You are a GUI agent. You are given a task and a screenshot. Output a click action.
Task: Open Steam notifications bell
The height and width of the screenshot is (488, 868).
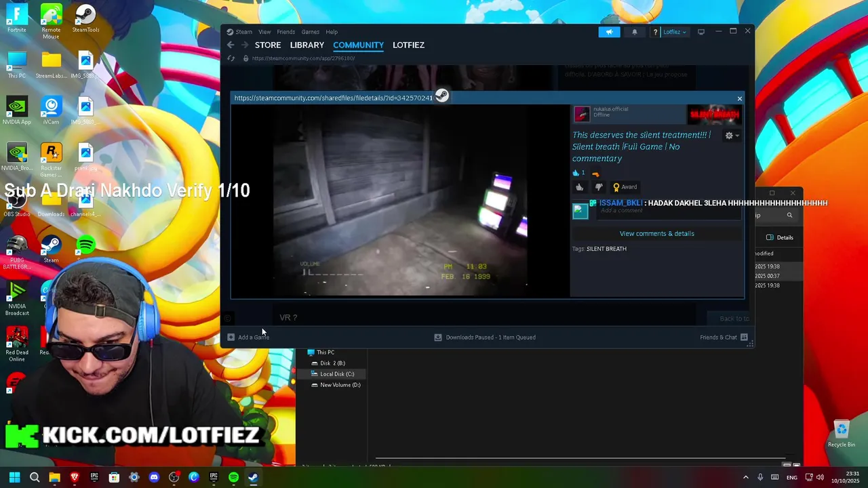tap(635, 32)
